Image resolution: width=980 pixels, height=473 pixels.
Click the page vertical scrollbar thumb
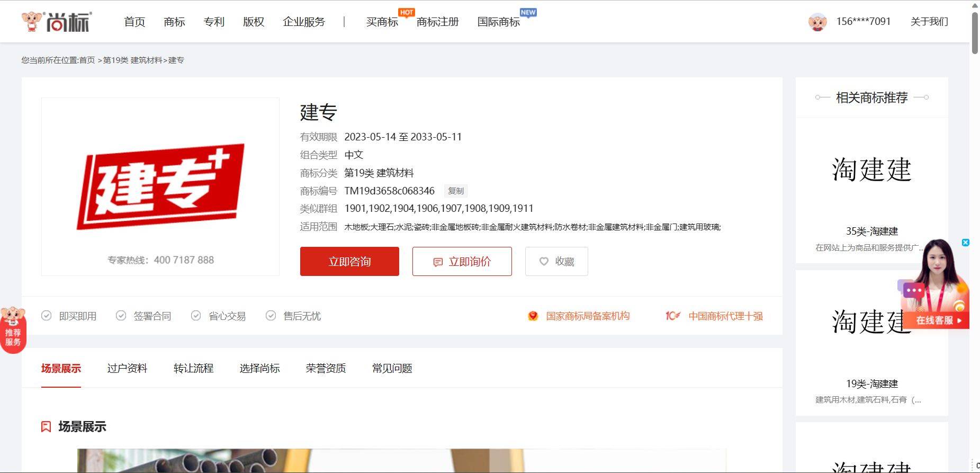[975, 32]
